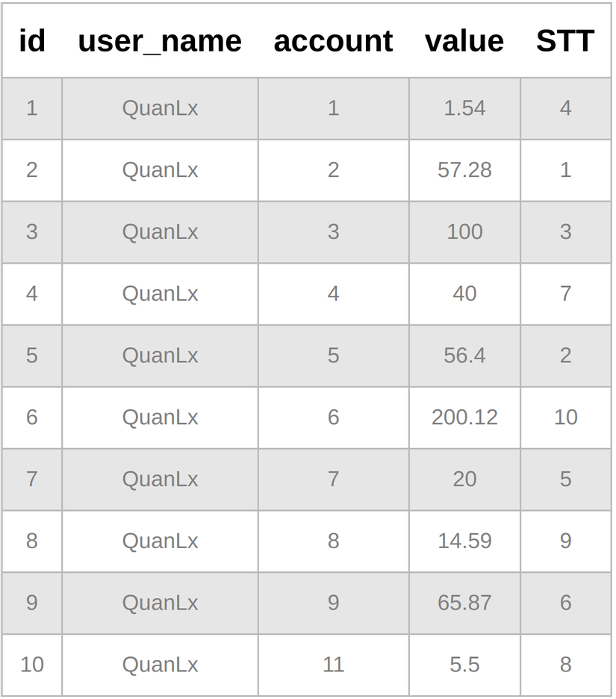Click the value cell showing 5.5

pyautogui.click(x=464, y=665)
